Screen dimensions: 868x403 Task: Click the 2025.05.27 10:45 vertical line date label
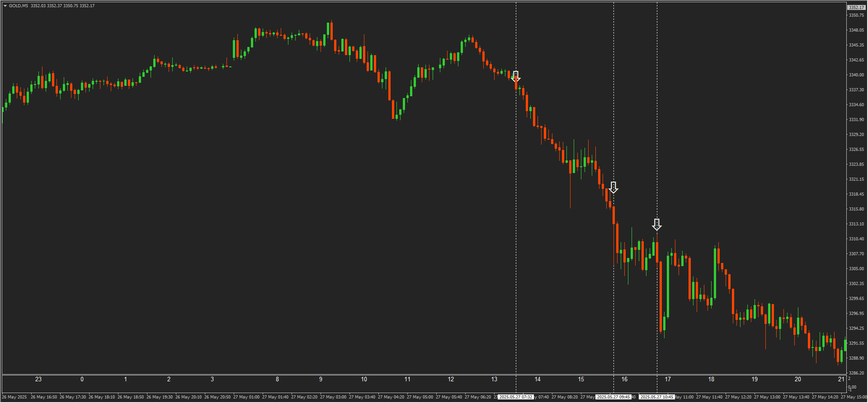coord(657,397)
